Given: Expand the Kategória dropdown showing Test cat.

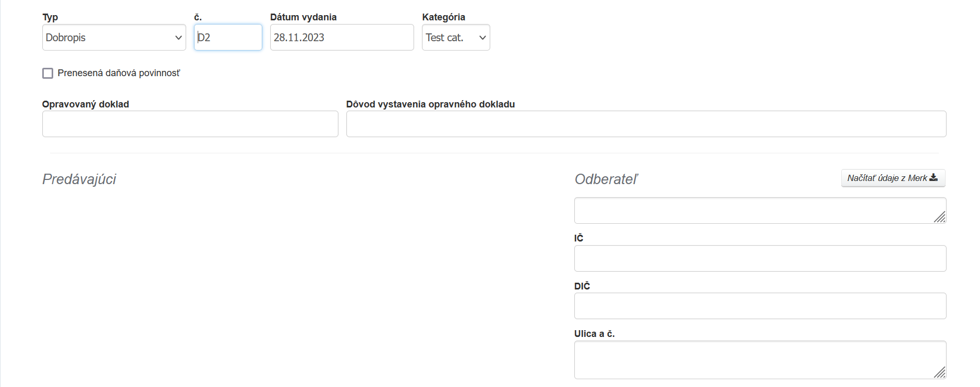Looking at the screenshot, I should click(x=455, y=38).
